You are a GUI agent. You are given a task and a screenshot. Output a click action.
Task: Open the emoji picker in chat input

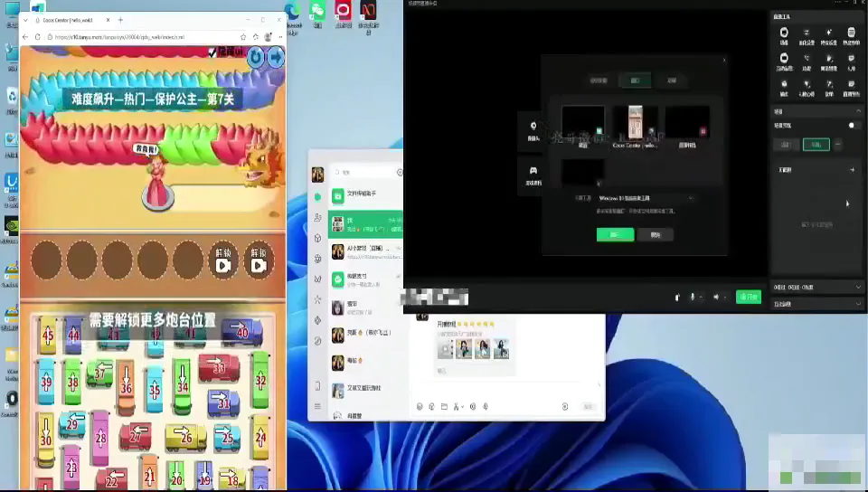coord(420,407)
